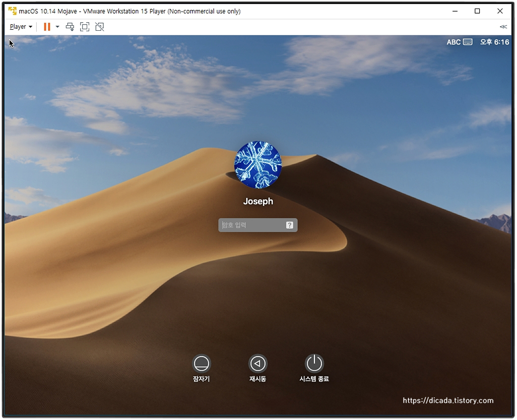
Task: Open the Player menu dropdown
Action: pyautogui.click(x=21, y=27)
